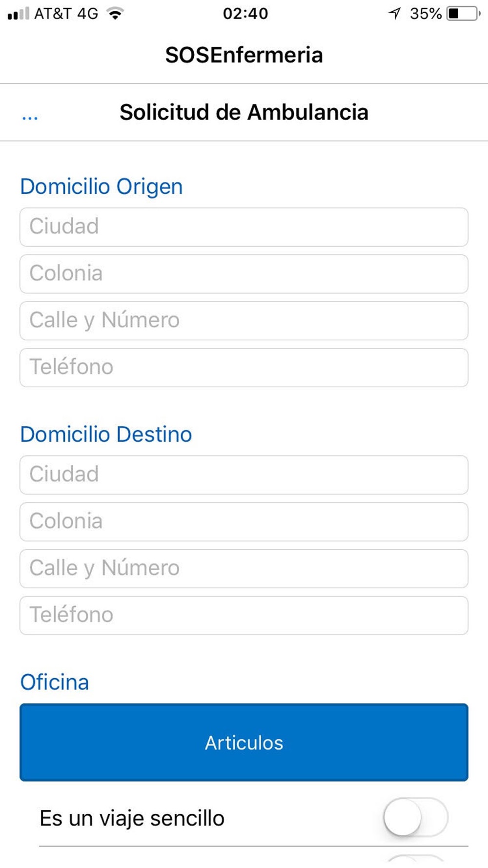Focus the destination Colonia field

tap(244, 522)
